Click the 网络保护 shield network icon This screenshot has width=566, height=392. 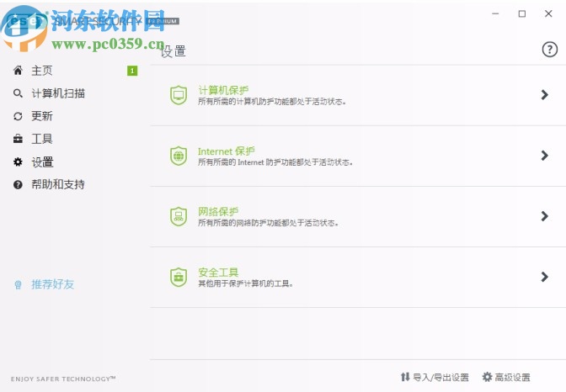tap(179, 216)
